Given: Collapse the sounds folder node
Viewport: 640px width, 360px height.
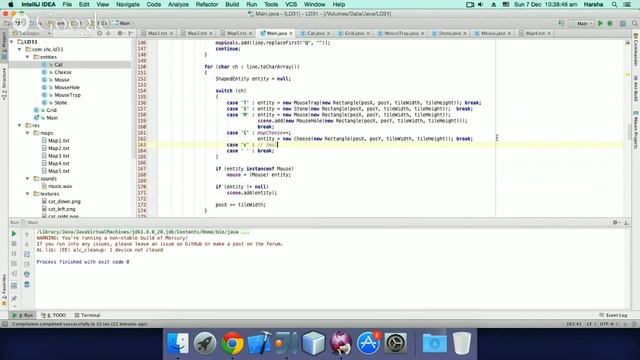Looking at the screenshot, I should 27,179.
